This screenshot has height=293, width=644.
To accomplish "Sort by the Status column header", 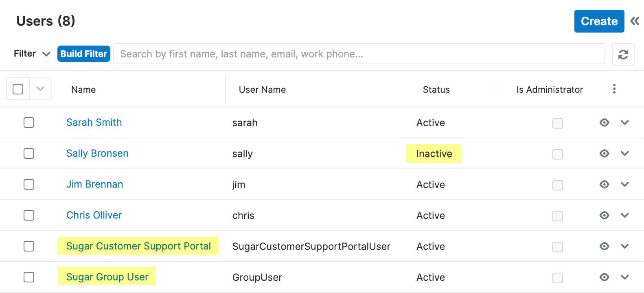I will 436,90.
